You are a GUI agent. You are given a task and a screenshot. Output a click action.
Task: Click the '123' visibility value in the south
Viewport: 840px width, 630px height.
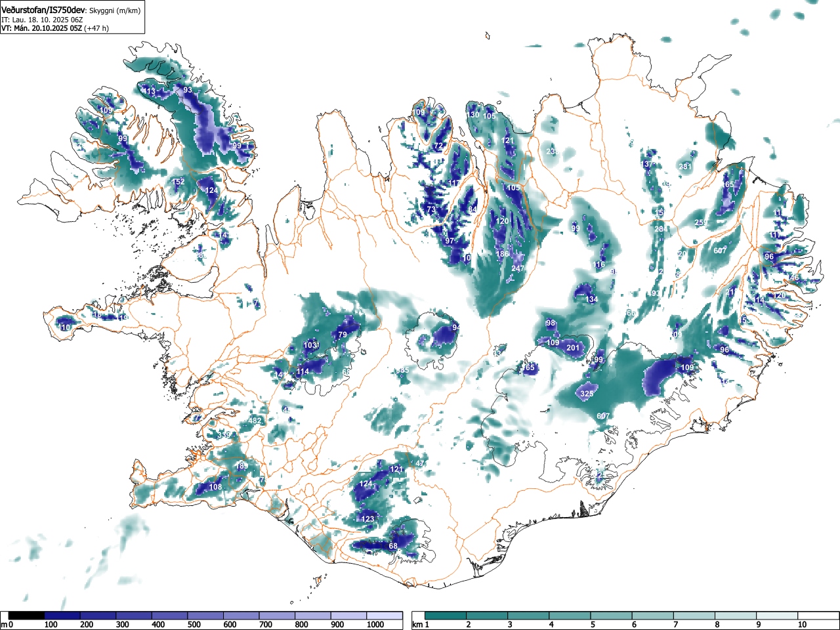tap(367, 519)
